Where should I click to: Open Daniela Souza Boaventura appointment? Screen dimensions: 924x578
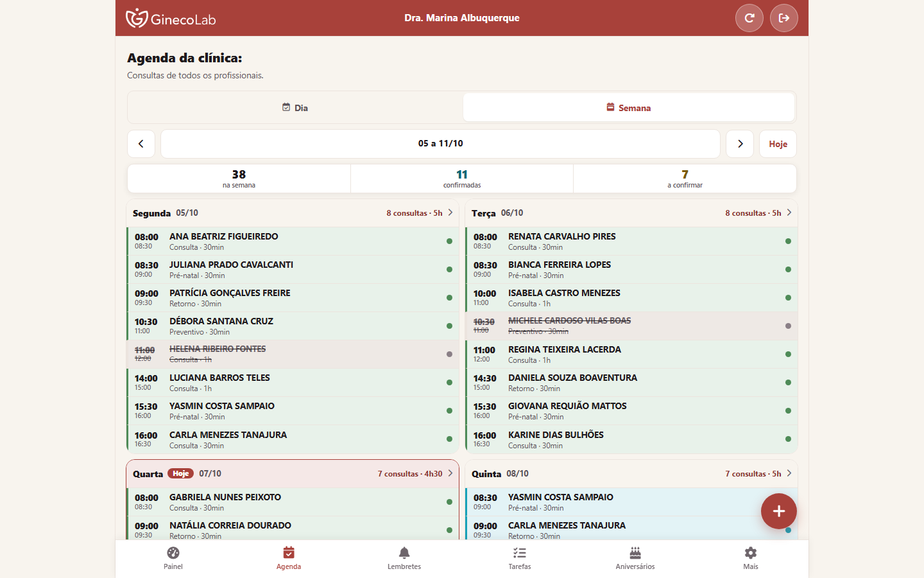632,383
